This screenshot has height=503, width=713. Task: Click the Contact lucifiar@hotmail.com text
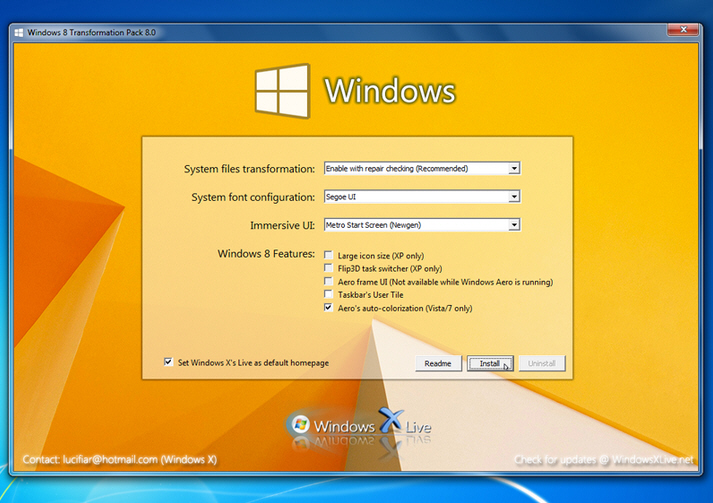click(120, 460)
